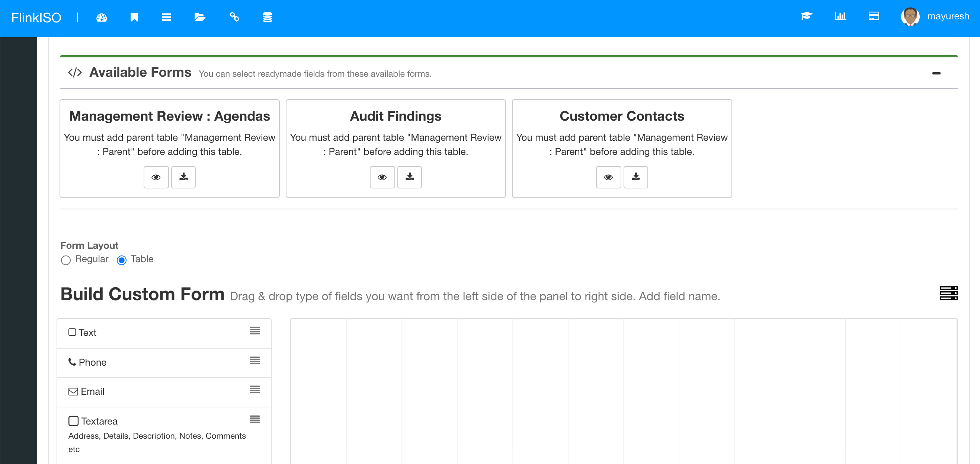Open the bar chart icon in navbar
980x464 pixels.
click(840, 16)
